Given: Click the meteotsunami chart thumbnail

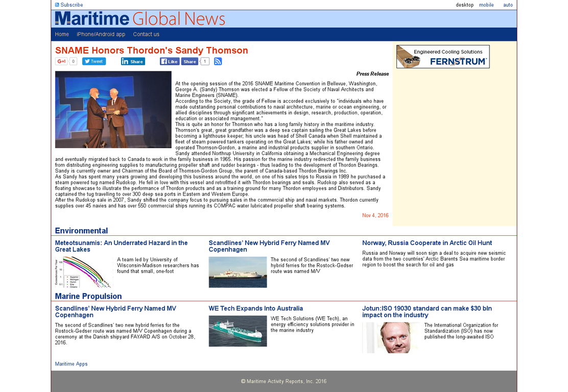Looking at the screenshot, I should click(x=84, y=272).
